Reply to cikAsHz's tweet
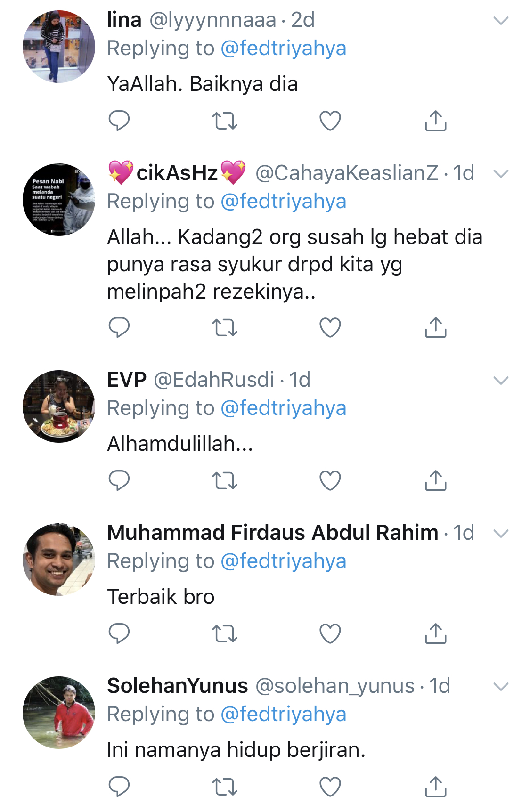The height and width of the screenshot is (812, 530). coord(119,327)
